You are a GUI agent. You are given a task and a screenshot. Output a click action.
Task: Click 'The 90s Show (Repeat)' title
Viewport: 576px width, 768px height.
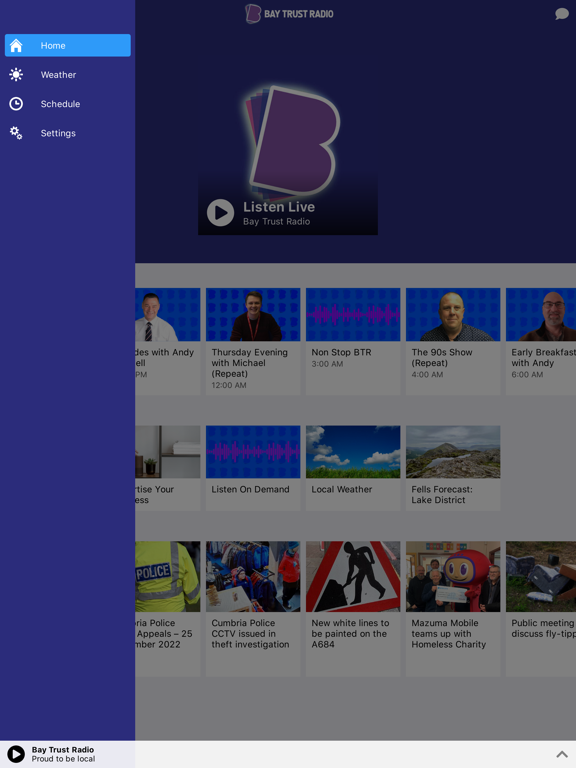(442, 358)
